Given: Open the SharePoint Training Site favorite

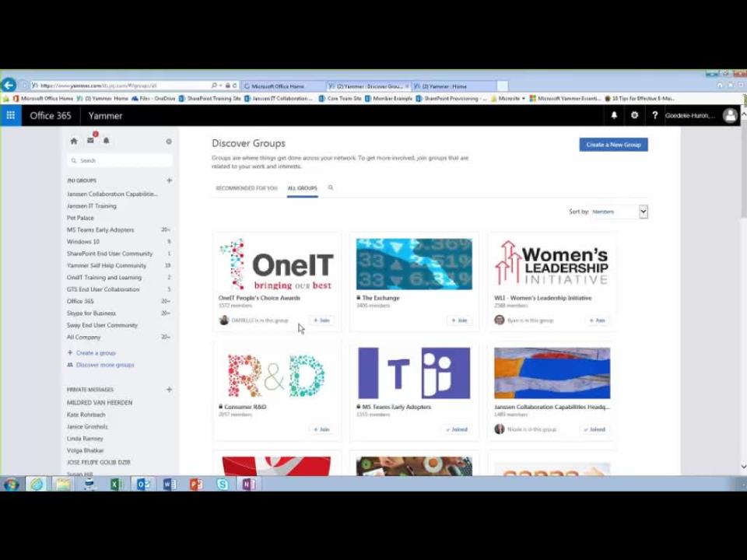Looking at the screenshot, I should pos(210,99).
